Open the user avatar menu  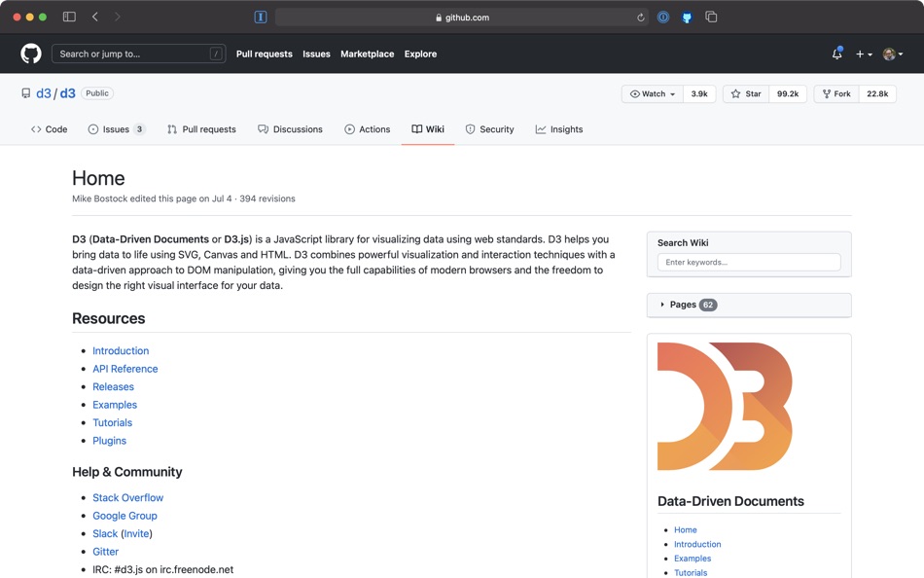[893, 54]
